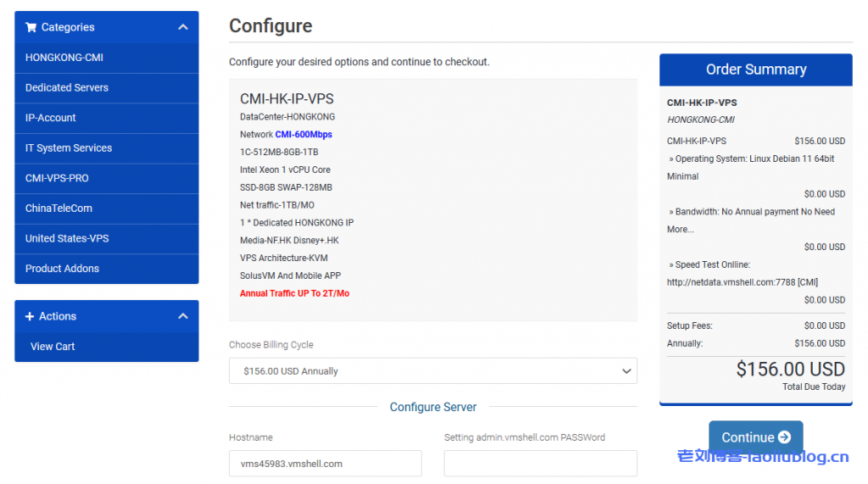Click the shopping cart icon beside Categories

[x=31, y=27]
